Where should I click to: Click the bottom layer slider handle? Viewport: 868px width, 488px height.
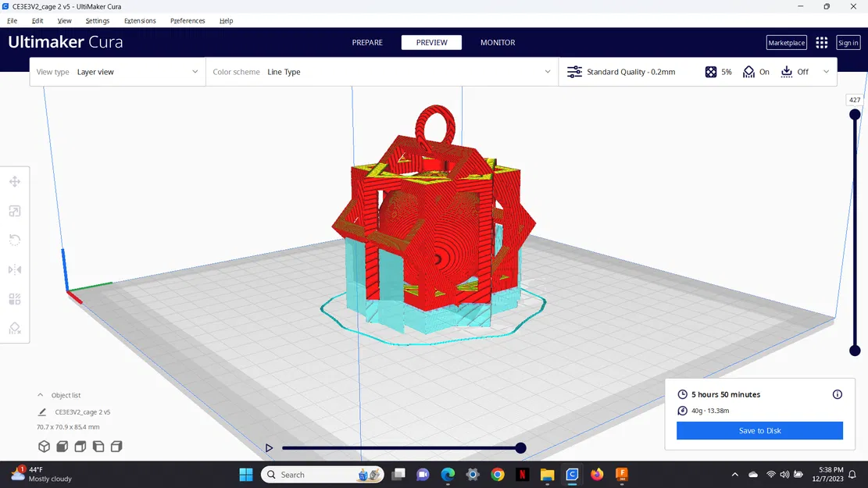click(x=855, y=351)
